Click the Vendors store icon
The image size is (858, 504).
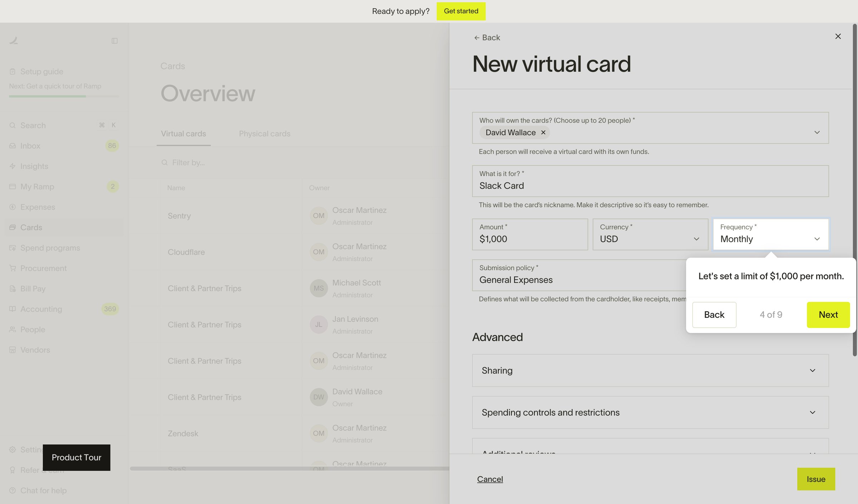coord(13,350)
